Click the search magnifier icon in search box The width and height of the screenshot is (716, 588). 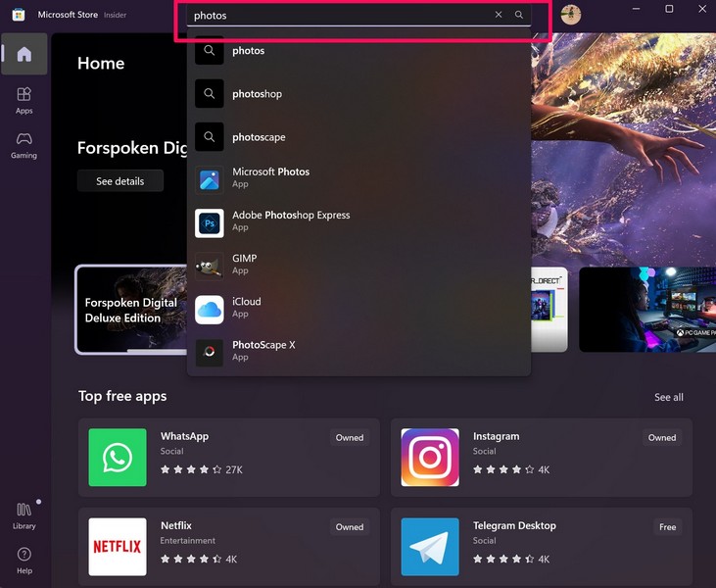519,15
